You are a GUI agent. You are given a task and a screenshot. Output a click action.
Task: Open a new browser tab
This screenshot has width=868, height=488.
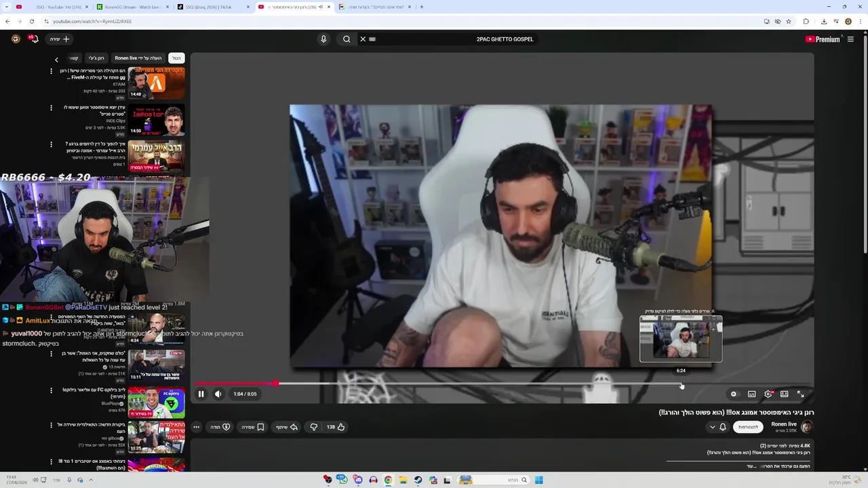coord(421,7)
